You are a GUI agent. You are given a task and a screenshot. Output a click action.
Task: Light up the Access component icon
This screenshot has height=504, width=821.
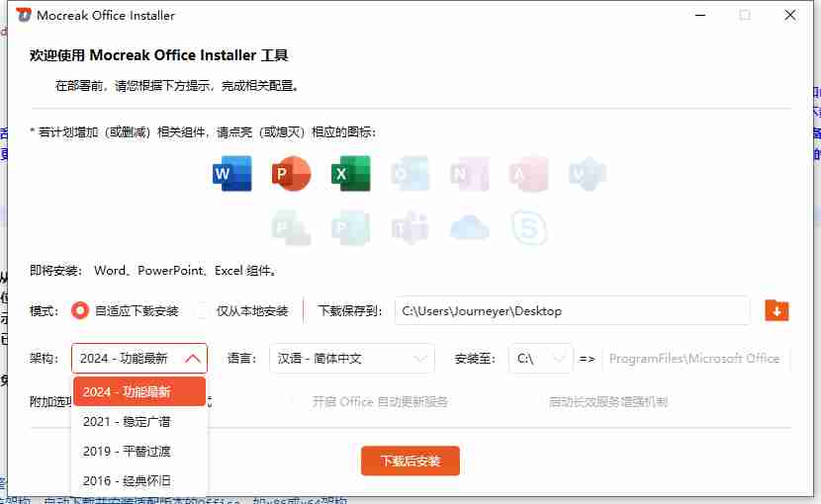tap(528, 174)
